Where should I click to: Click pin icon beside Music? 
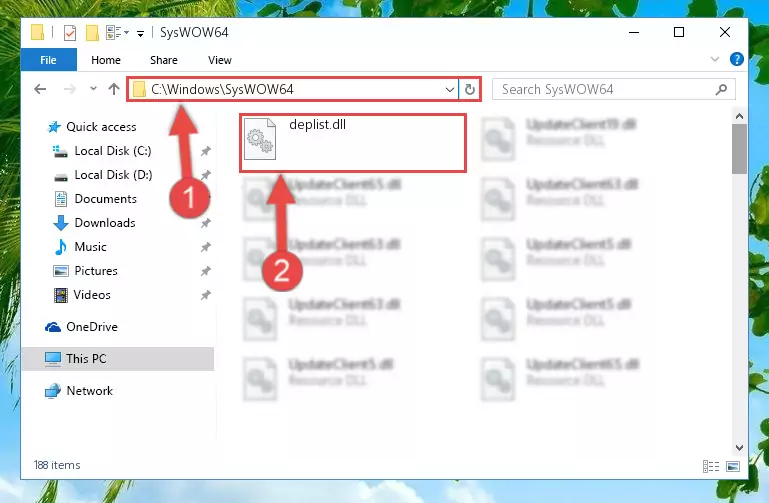(205, 247)
